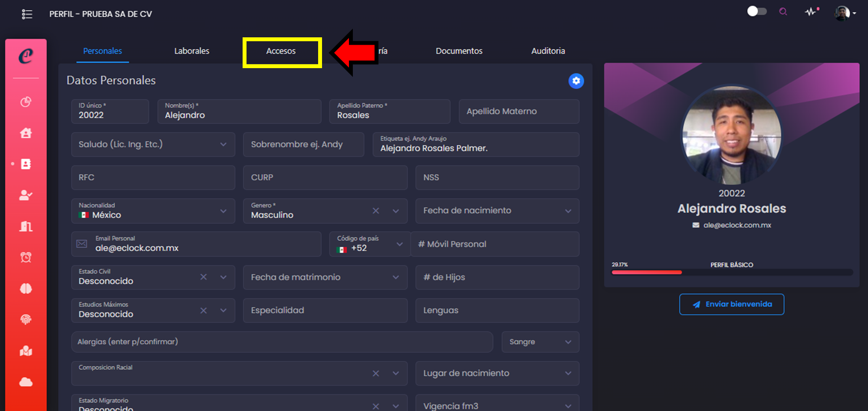Focus the RFC field
Viewport: 868px width, 411px height.
point(153,178)
